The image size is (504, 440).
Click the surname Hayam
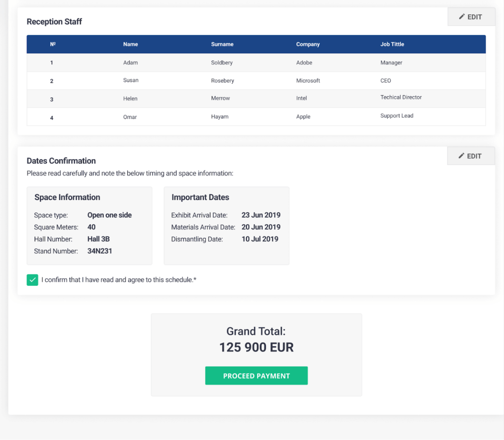pos(220,116)
